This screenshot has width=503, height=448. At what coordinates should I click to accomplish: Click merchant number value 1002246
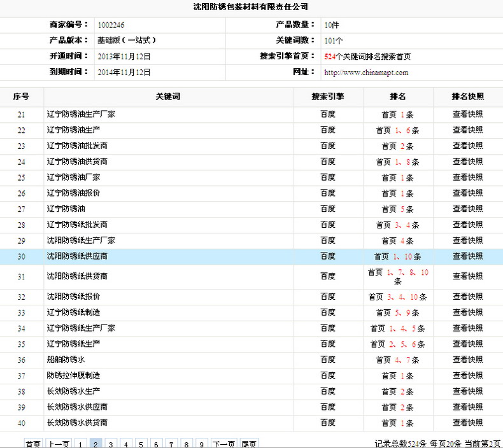point(111,25)
